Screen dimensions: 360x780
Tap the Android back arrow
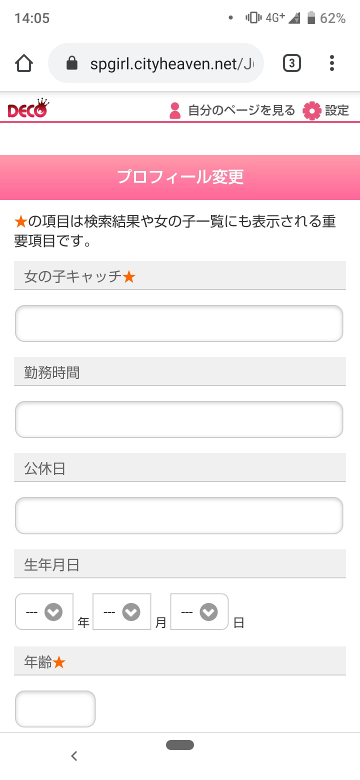74,756
